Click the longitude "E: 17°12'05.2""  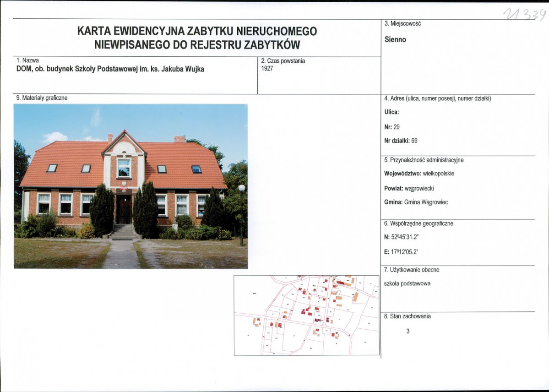(401, 252)
